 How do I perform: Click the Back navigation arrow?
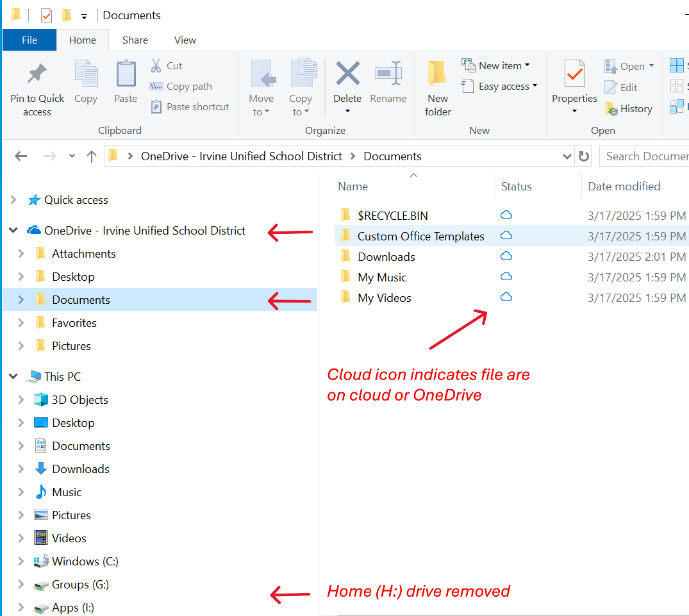pyautogui.click(x=21, y=156)
